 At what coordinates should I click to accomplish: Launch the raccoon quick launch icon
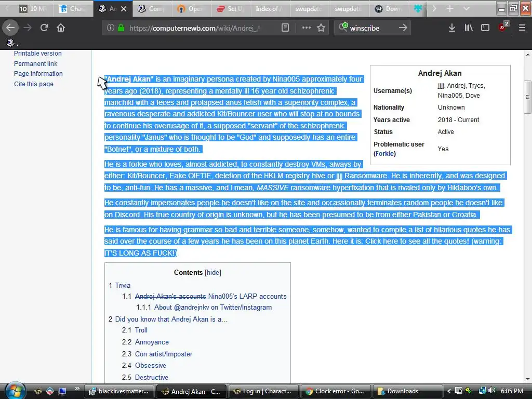37,391
